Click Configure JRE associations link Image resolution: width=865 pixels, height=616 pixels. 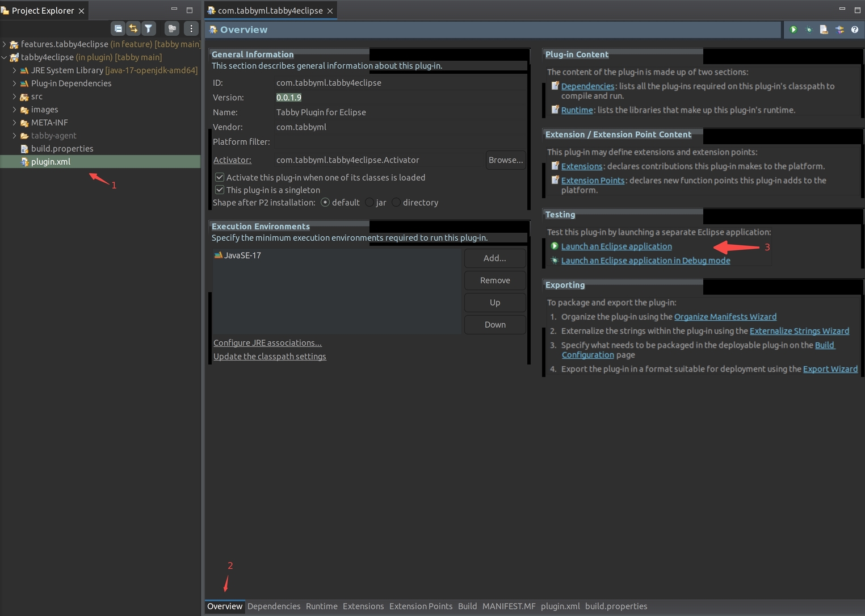[x=267, y=343]
